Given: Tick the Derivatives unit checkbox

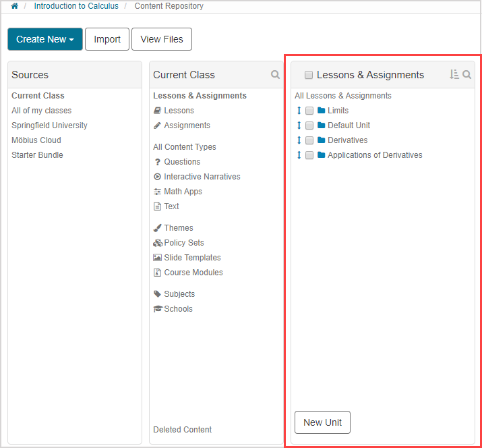Looking at the screenshot, I should tap(309, 140).
